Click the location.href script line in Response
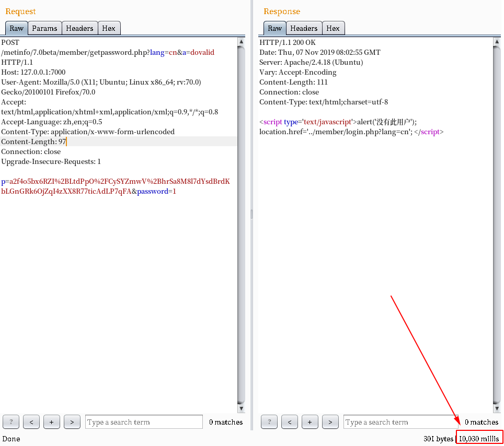 click(x=351, y=132)
